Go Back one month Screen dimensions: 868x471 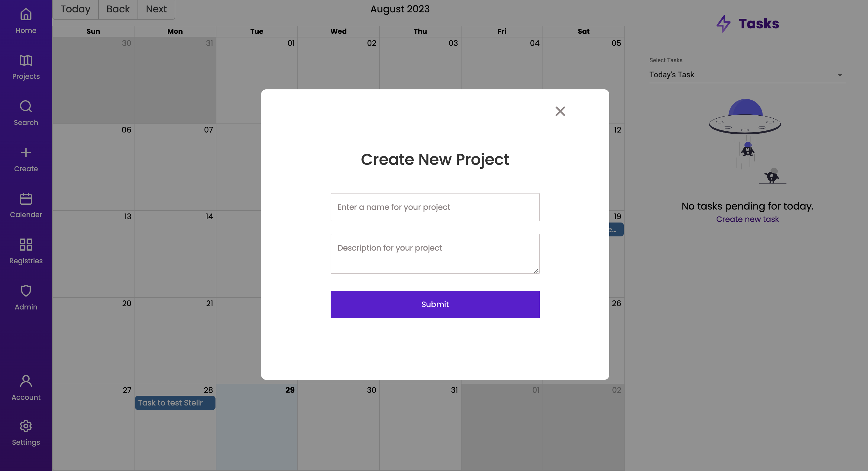(x=118, y=9)
